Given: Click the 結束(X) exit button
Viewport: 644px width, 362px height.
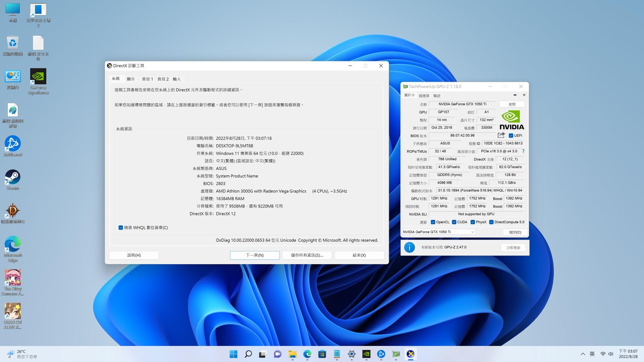Looking at the screenshot, I should (x=359, y=255).
